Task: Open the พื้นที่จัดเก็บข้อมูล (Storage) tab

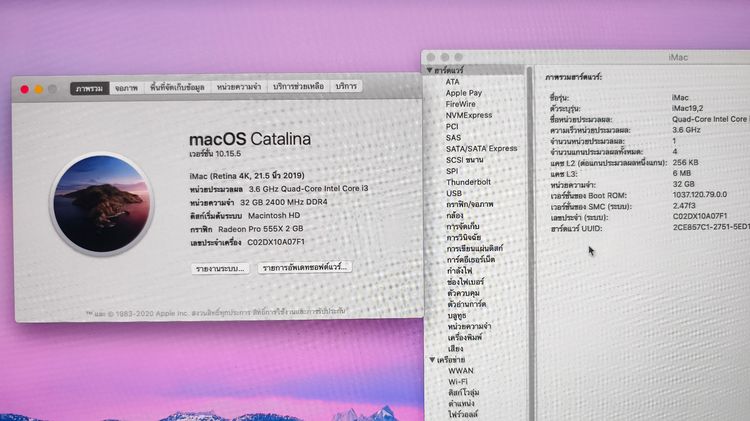Action: [177, 87]
